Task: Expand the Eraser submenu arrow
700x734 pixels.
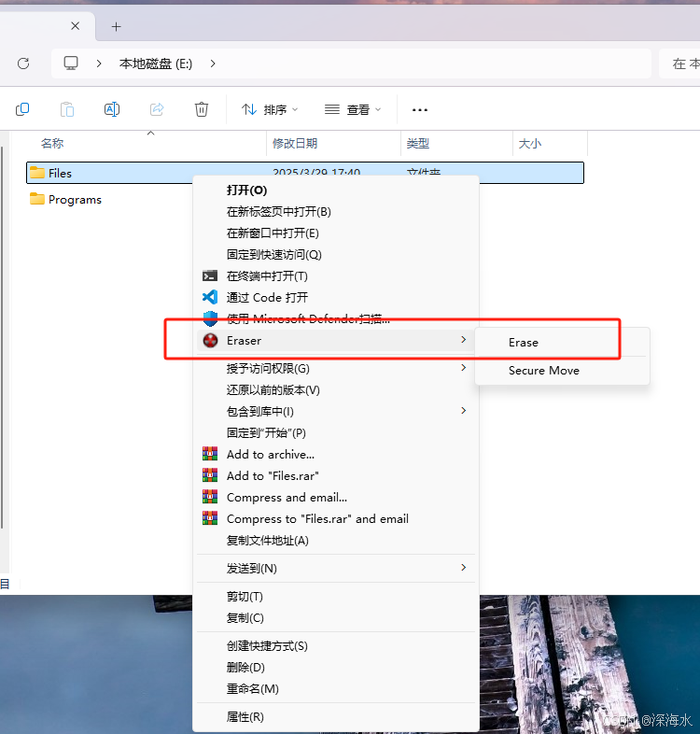Action: (463, 339)
